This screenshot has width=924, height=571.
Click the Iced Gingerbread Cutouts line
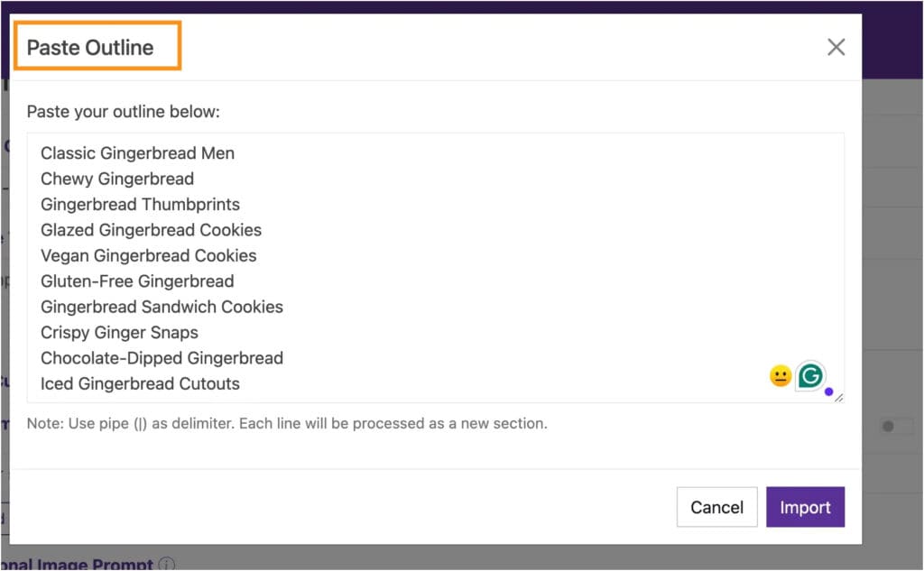(140, 383)
